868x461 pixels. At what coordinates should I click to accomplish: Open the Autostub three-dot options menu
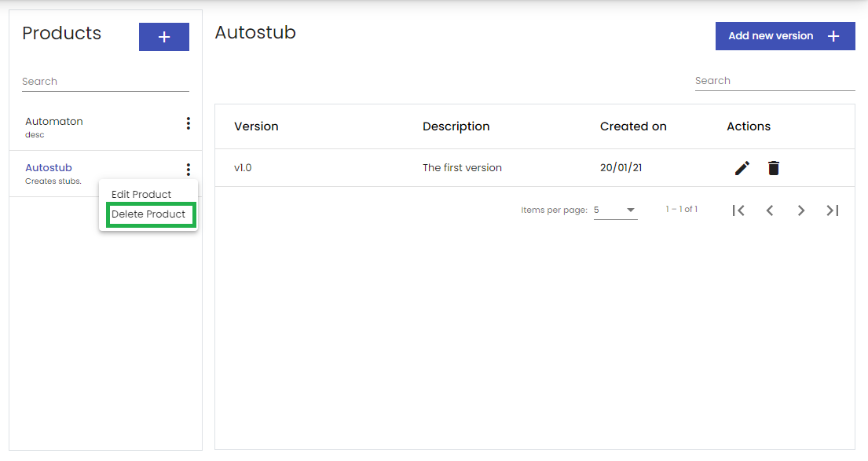tap(189, 170)
